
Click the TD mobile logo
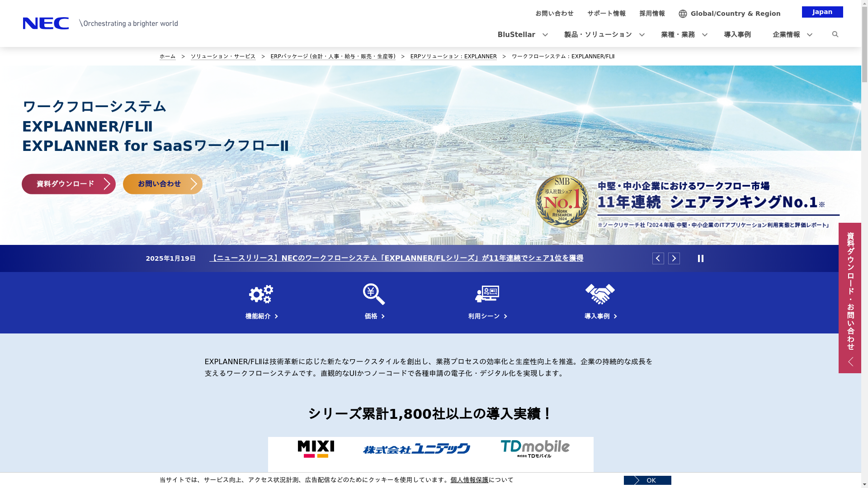(535, 449)
